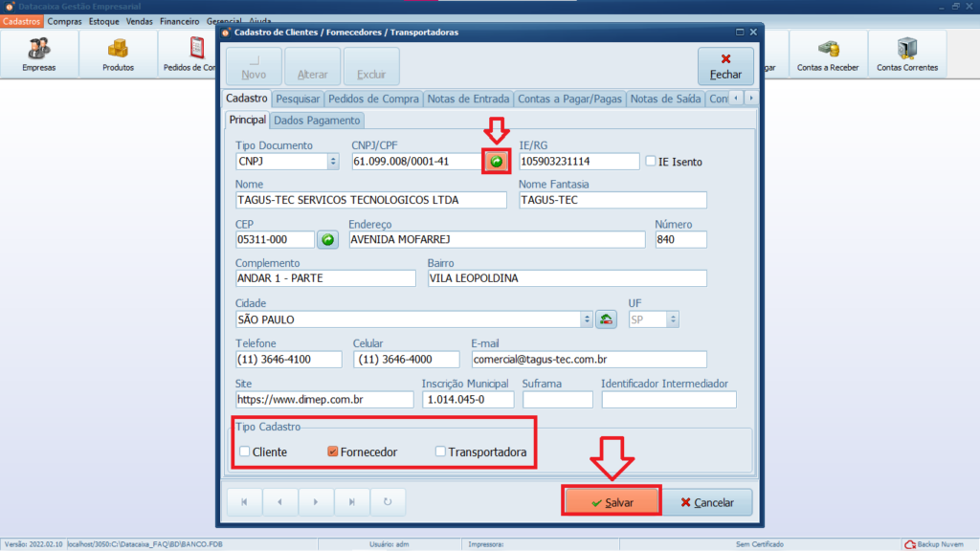The height and width of the screenshot is (551, 980).
Task: Click the city search icon beside Cidade
Action: click(x=606, y=320)
